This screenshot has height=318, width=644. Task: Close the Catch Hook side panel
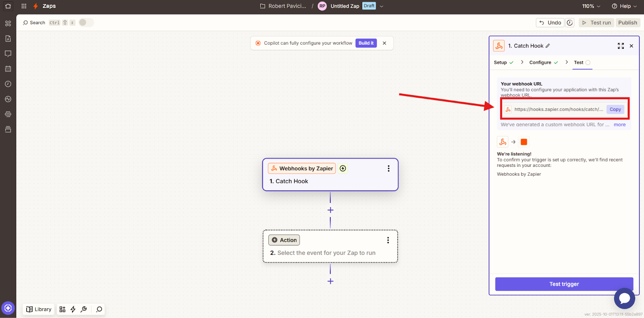coord(632,46)
